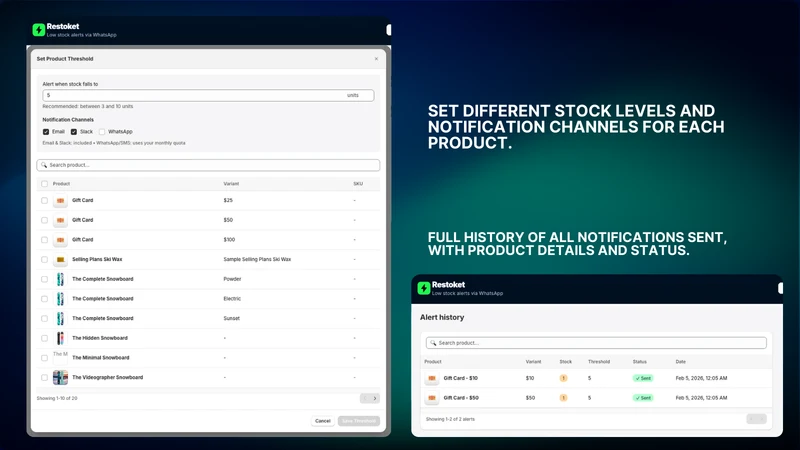Select The Videographer Snowboard checkbox
Image resolution: width=800 pixels, height=450 pixels.
pyautogui.click(x=44, y=378)
